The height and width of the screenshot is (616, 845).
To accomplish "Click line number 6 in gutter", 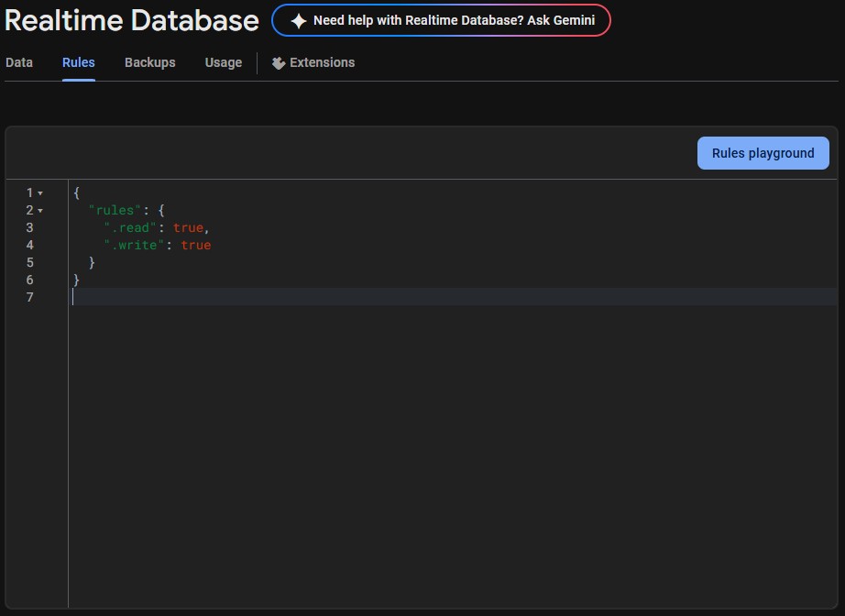I will pyautogui.click(x=29, y=280).
